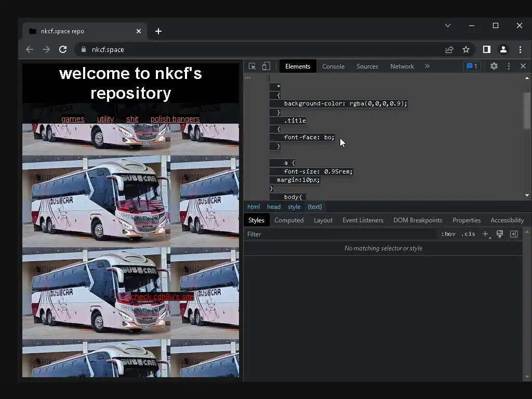Go forward in browser history
Image resolution: width=532 pixels, height=399 pixels.
46,49
